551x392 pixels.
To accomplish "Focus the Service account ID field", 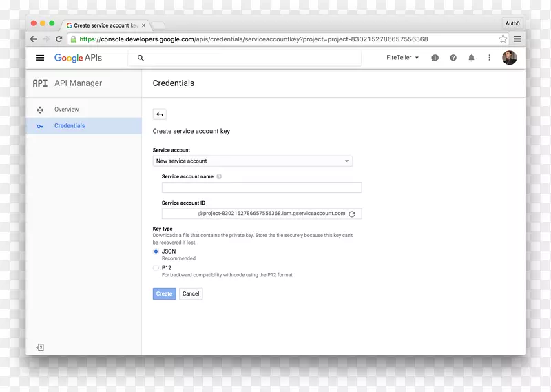I will click(262, 214).
